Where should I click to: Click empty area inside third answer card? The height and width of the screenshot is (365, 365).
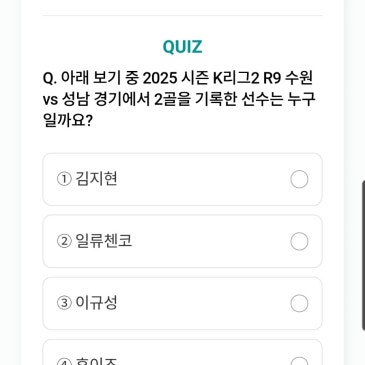[203, 303]
